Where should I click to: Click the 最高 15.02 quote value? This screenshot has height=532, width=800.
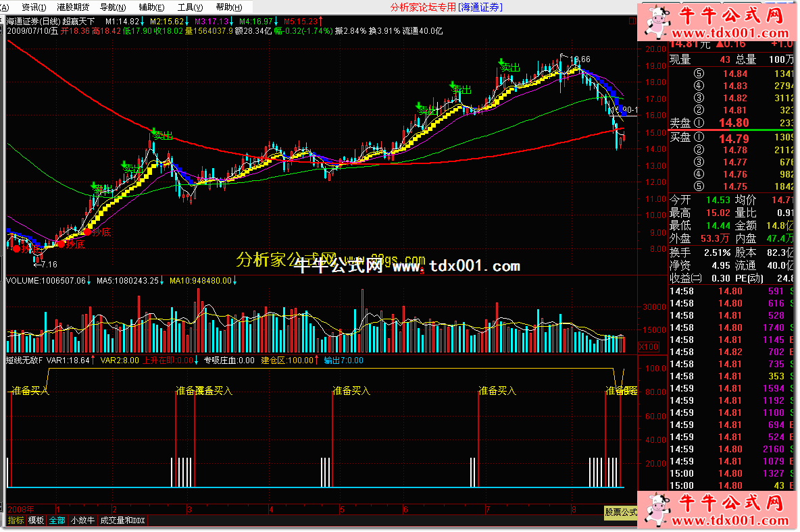pos(718,213)
